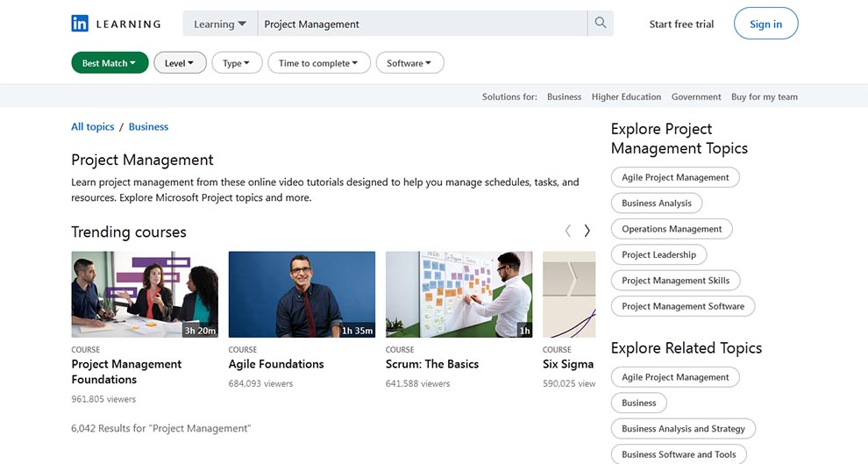868x464 pixels.
Task: Expand the Software filter
Action: [x=409, y=63]
